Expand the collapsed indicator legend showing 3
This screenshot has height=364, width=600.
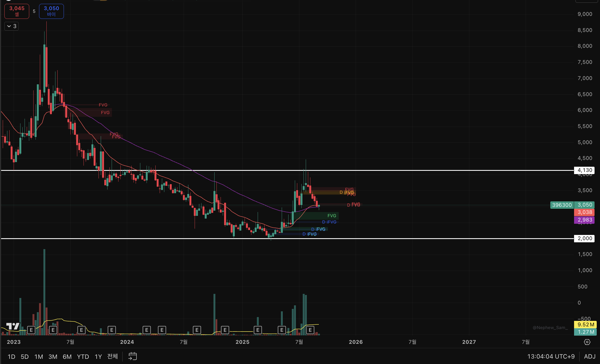pos(11,26)
